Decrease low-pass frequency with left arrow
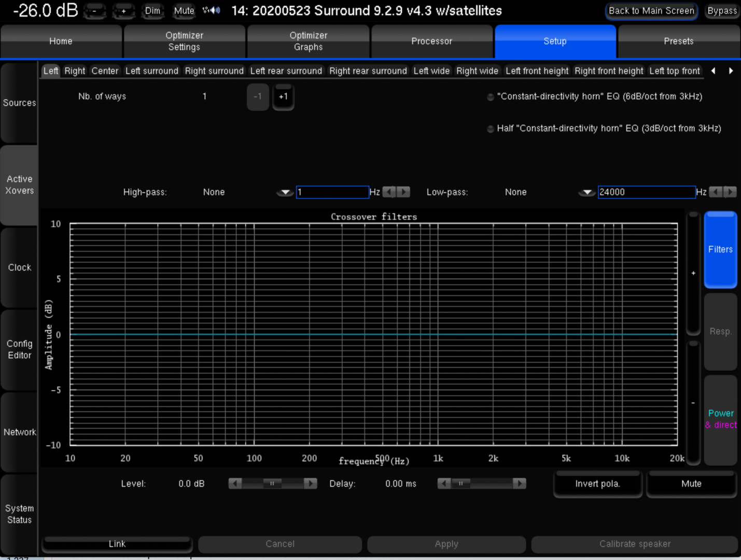The width and height of the screenshot is (741, 560). [x=716, y=192]
